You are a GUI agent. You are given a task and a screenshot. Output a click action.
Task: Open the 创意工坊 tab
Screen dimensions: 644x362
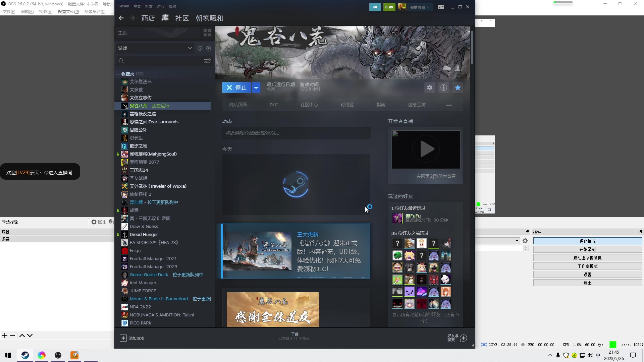pyautogui.click(x=417, y=105)
